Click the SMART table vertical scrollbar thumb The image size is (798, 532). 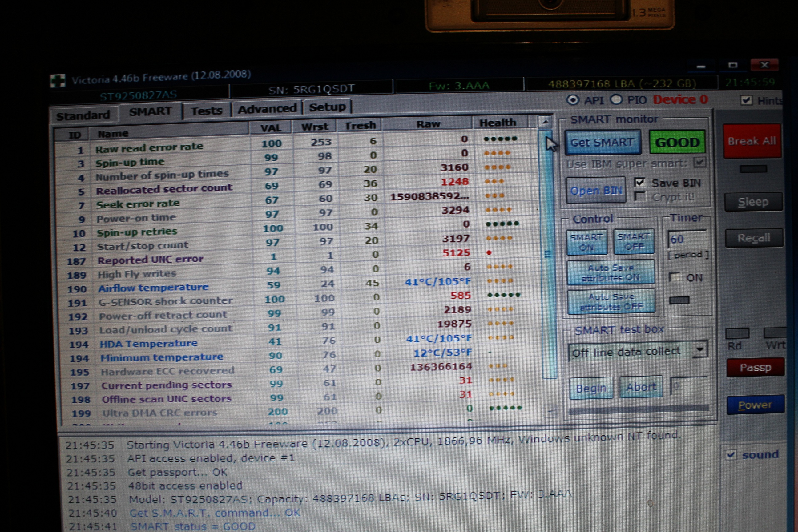548,254
